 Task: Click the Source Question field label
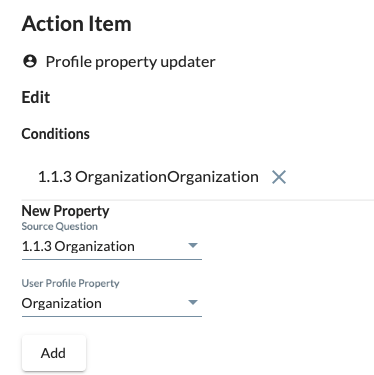(x=60, y=226)
